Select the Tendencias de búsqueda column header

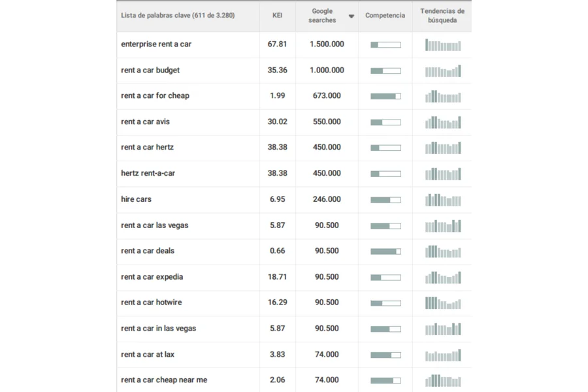[x=442, y=16]
